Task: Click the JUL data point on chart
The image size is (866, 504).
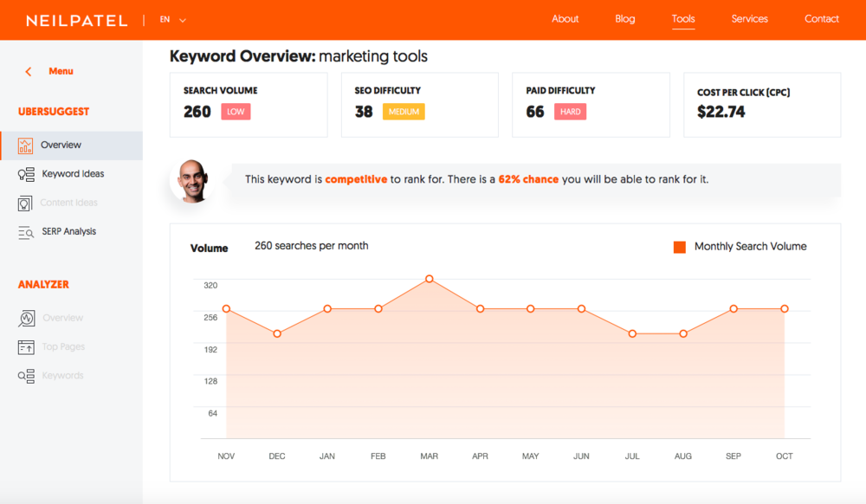Action: [632, 334]
